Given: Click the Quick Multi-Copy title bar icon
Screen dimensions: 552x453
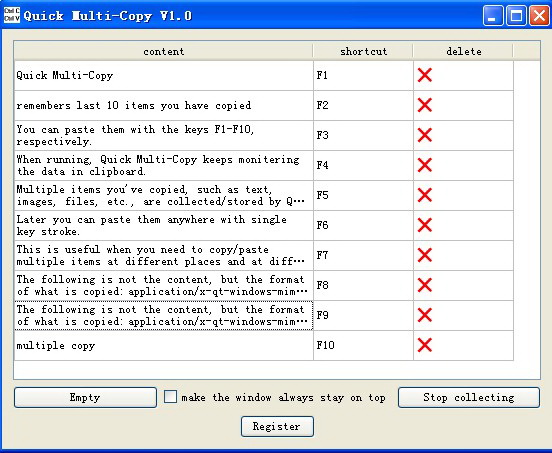Looking at the screenshot, I should tap(12, 15).
